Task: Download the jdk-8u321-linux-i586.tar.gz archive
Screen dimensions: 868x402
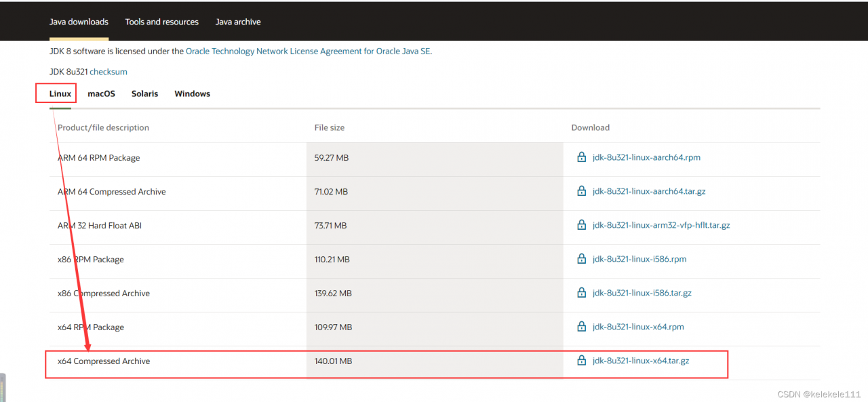Action: click(x=642, y=293)
